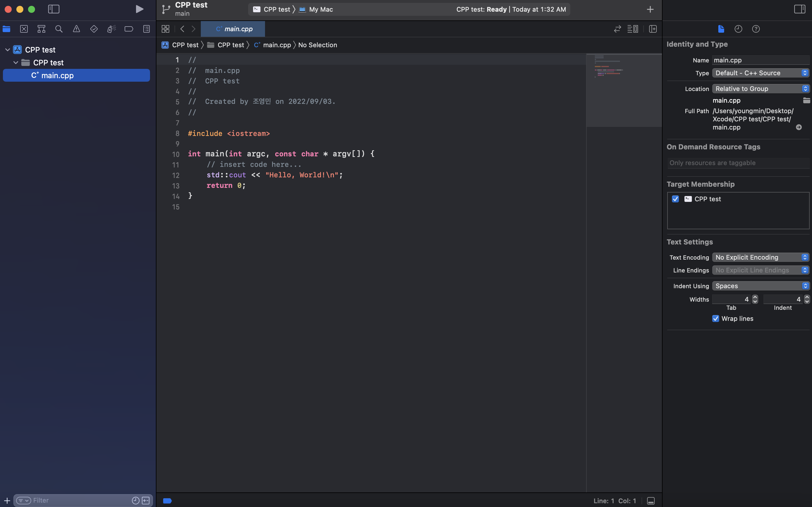
Task: Add editor on right icon
Action: click(653, 29)
